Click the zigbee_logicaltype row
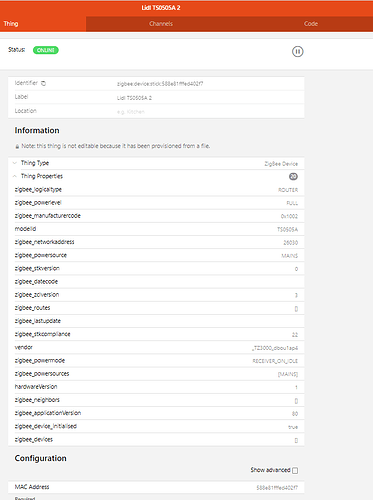373x500 pixels. tap(156, 190)
